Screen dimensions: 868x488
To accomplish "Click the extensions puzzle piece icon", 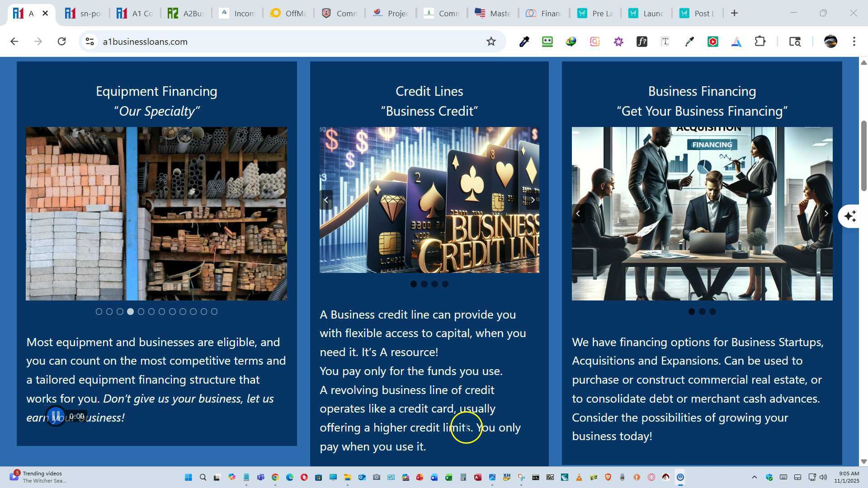I will click(x=760, y=42).
